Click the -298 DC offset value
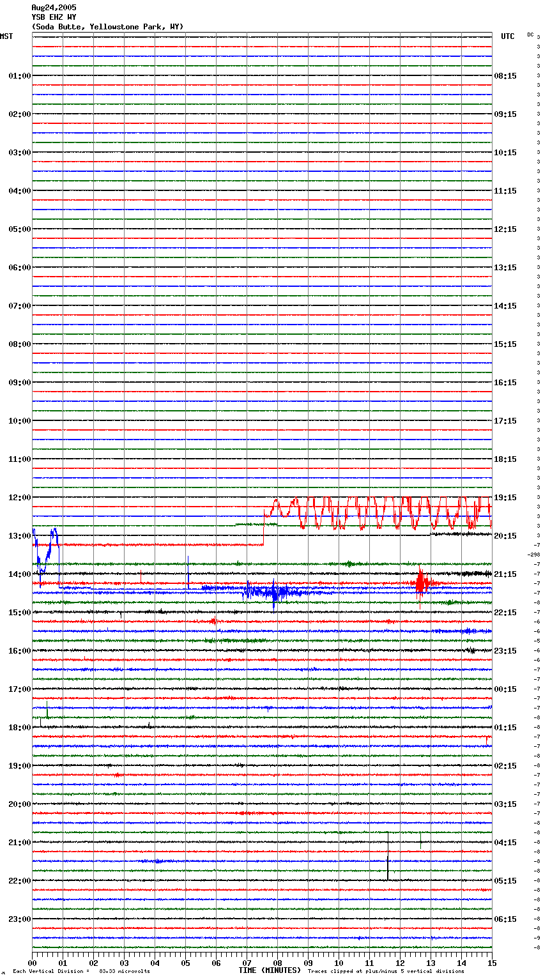The width and height of the screenshot is (543, 980). (x=534, y=555)
